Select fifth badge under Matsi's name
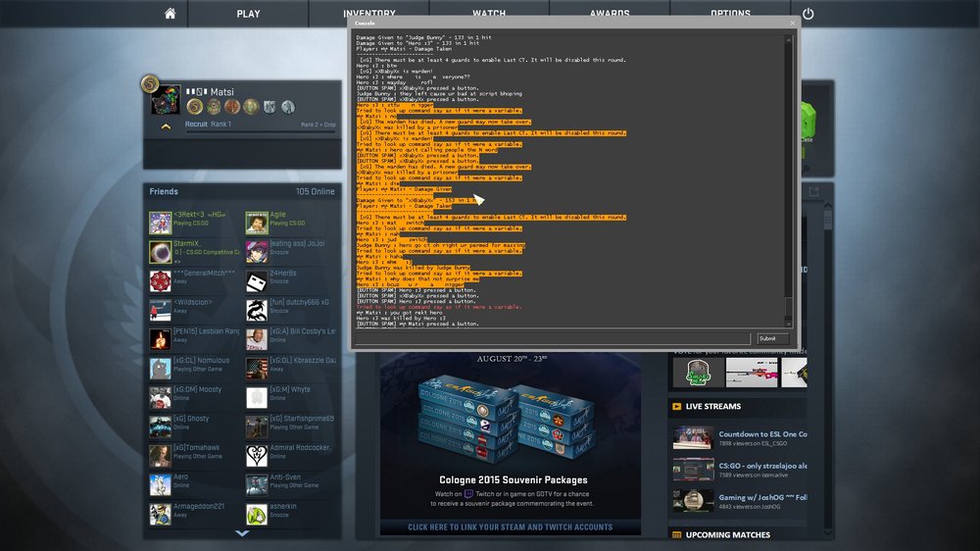This screenshot has height=551, width=980. [269, 107]
